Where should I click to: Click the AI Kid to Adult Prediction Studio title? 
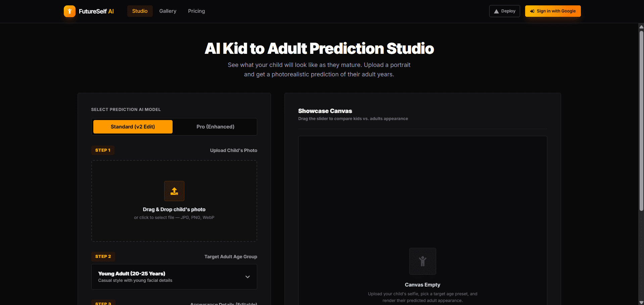point(319,48)
